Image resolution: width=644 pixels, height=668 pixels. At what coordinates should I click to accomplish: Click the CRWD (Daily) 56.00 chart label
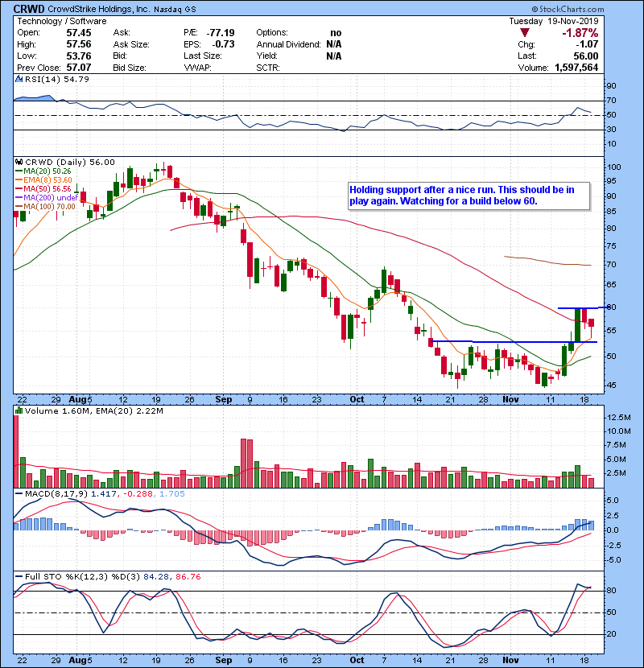[70, 163]
